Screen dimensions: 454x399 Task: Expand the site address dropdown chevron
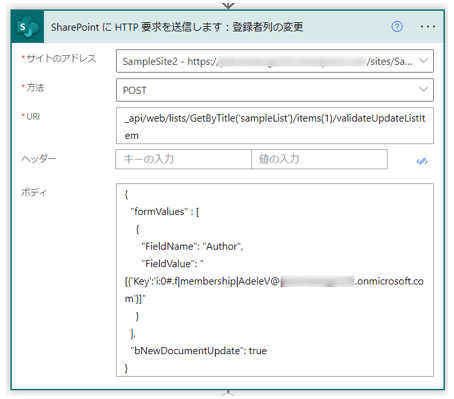click(423, 61)
